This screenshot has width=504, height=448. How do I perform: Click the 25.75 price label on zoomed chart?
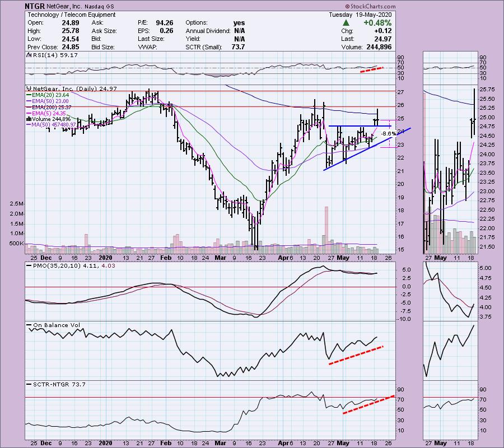(487, 90)
